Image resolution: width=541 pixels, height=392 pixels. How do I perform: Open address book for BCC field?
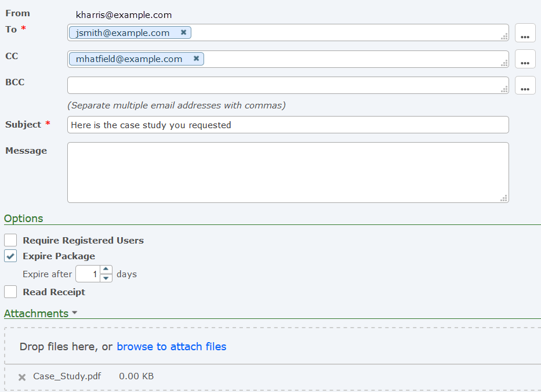(525, 86)
